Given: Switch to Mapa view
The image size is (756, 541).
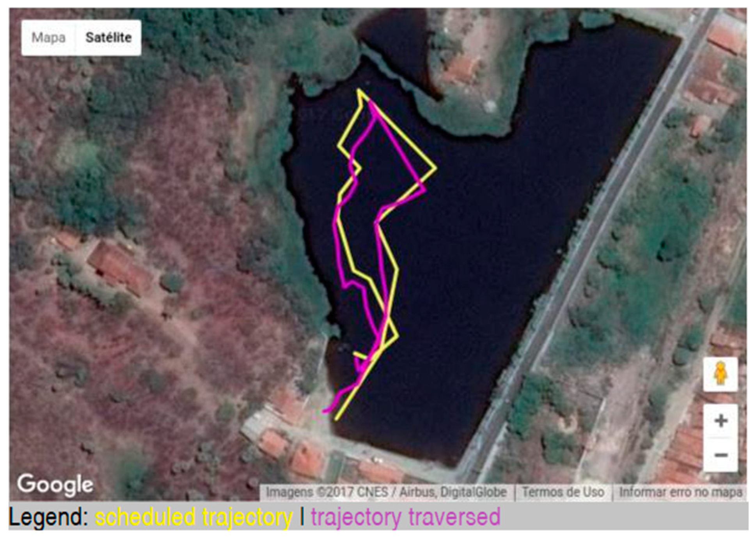Looking at the screenshot, I should coord(48,38).
